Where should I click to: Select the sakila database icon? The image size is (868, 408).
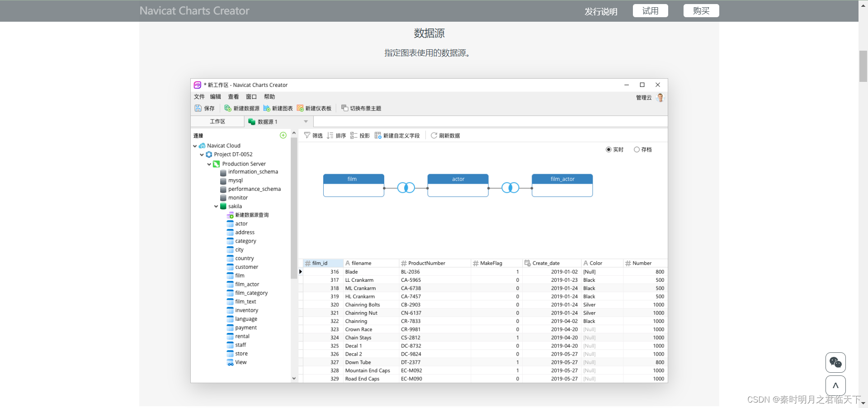click(x=223, y=206)
